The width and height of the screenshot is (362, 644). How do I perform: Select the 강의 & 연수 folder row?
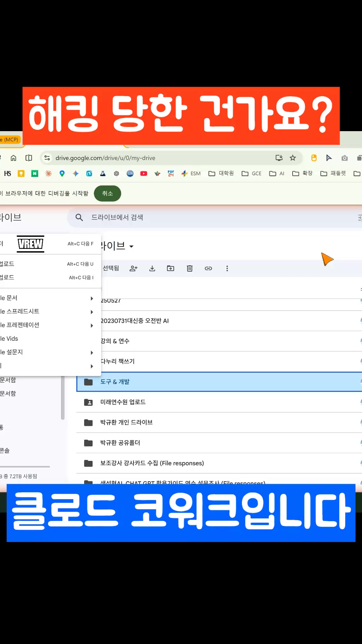click(x=231, y=341)
